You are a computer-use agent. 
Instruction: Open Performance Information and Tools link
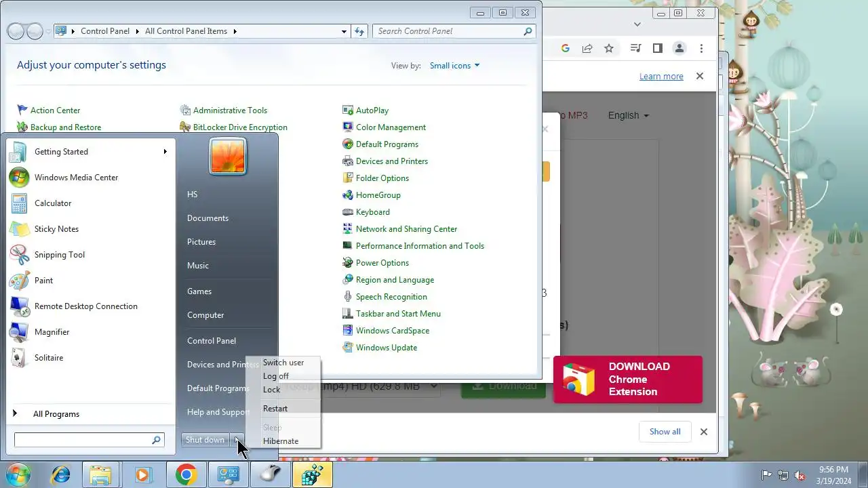[x=420, y=246]
